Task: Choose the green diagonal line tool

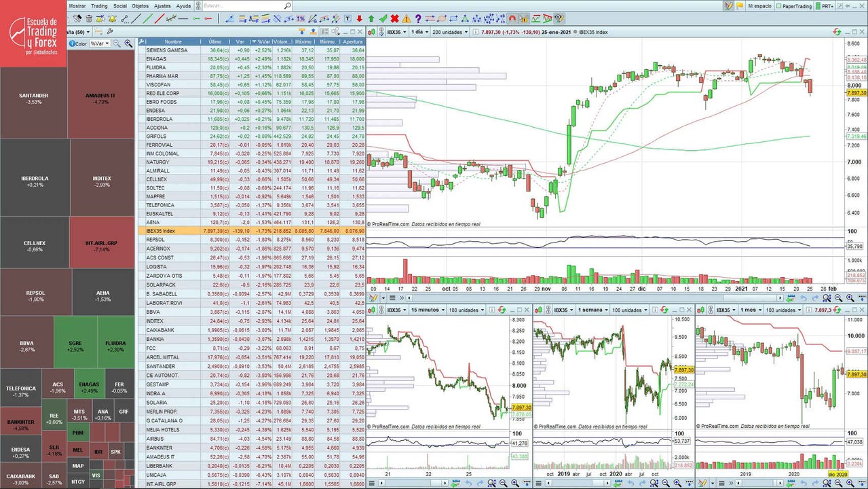Action: (148, 18)
